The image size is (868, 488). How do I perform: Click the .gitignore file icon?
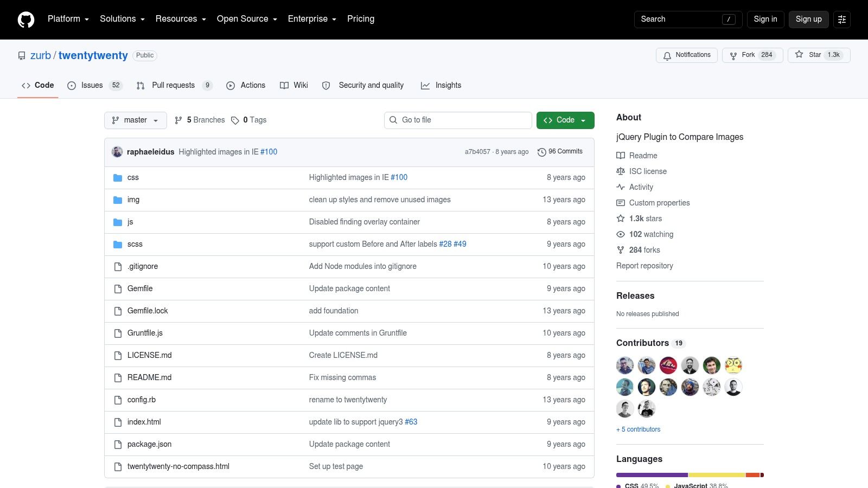pyautogui.click(x=118, y=267)
